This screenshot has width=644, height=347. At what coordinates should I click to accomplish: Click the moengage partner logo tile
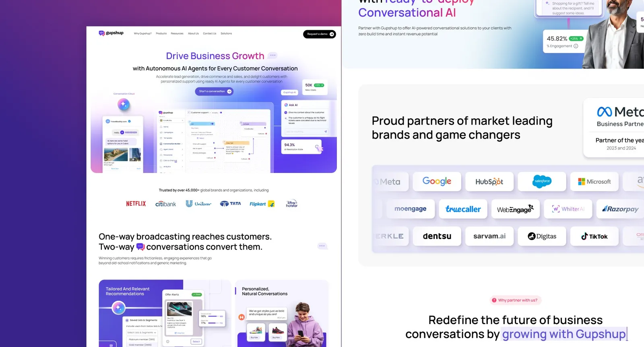coord(411,209)
